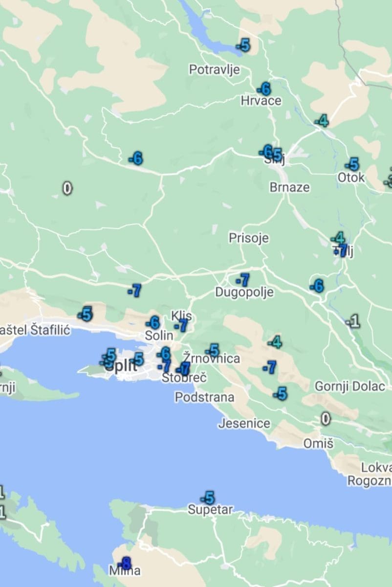392x587 pixels.
Task: Select the Potravlje place label
Action: click(x=215, y=69)
